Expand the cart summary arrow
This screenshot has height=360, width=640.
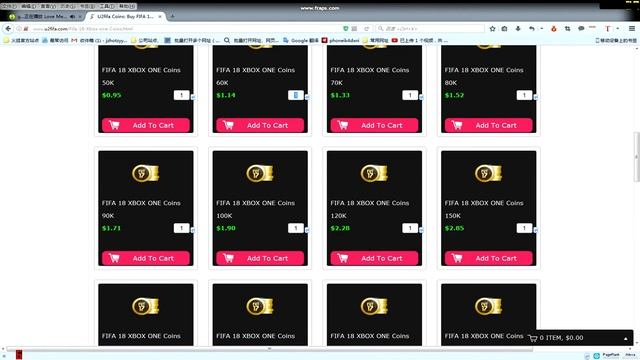tap(625, 338)
